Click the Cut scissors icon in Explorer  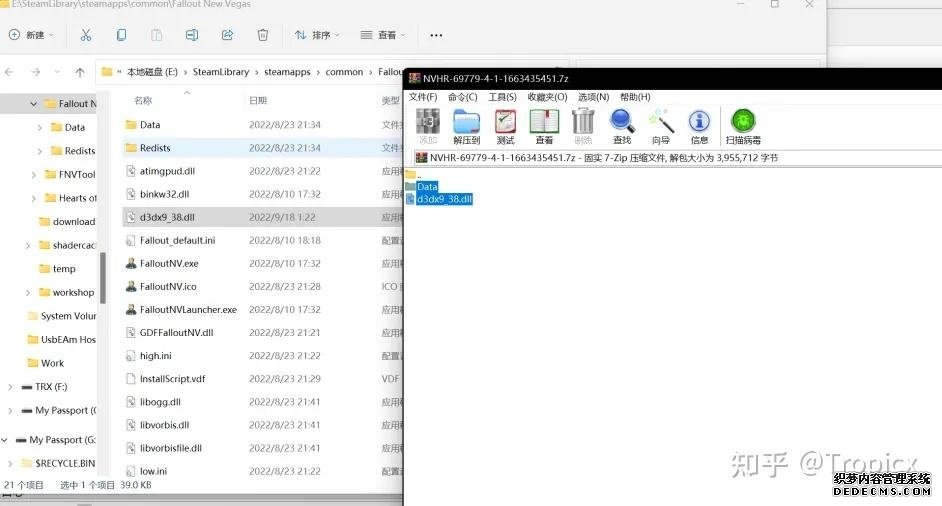click(x=86, y=35)
